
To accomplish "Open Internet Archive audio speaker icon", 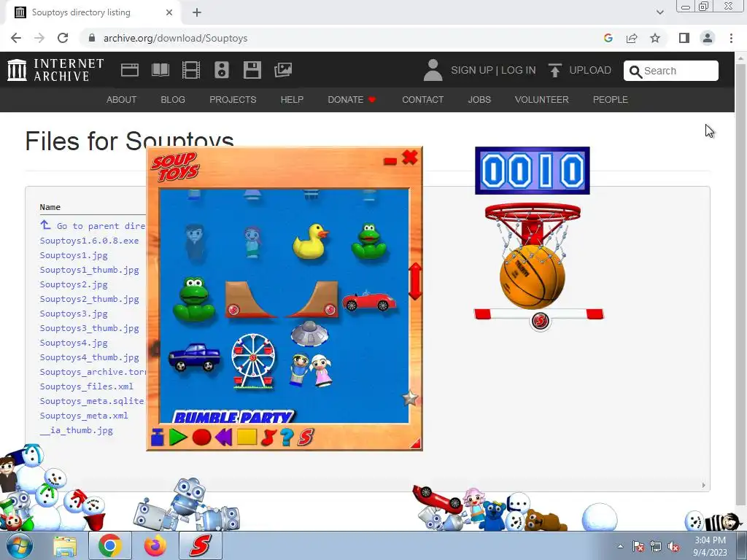I will pos(222,70).
